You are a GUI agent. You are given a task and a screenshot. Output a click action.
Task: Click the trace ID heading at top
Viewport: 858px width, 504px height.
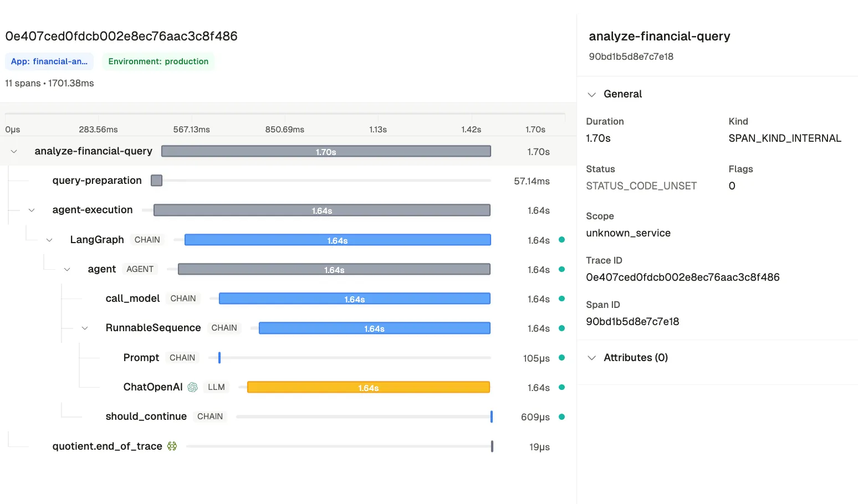pyautogui.click(x=121, y=36)
